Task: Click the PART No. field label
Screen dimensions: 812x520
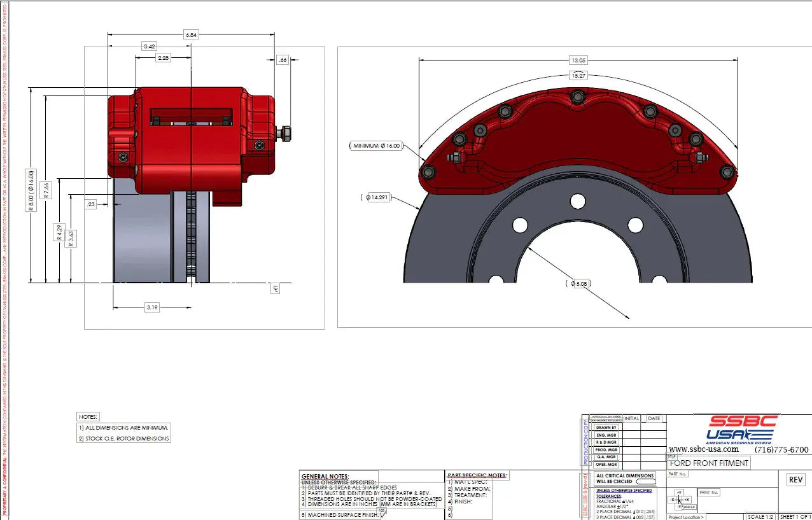Action: (x=678, y=474)
